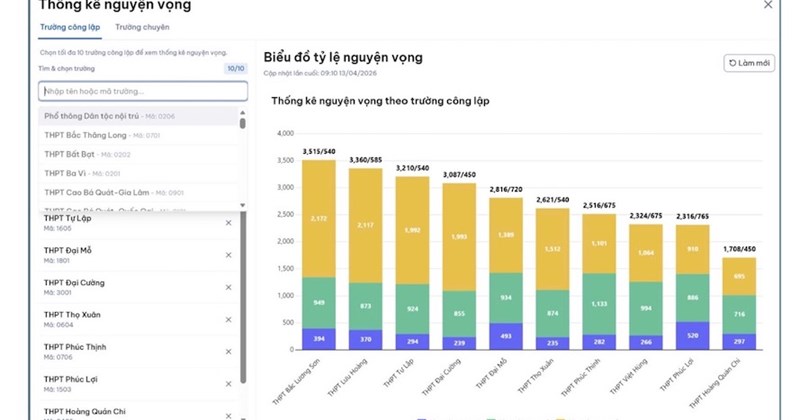This screenshot has height=420, width=800.
Task: Click the X next to THPT Đại Cường
Action: tap(228, 286)
